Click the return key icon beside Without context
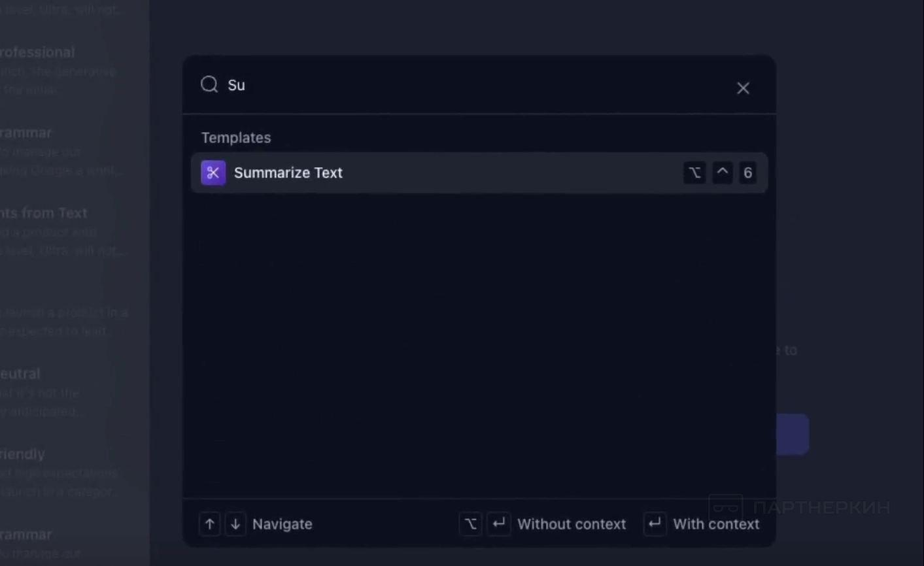Screen dimensions: 924x566 click(499, 524)
